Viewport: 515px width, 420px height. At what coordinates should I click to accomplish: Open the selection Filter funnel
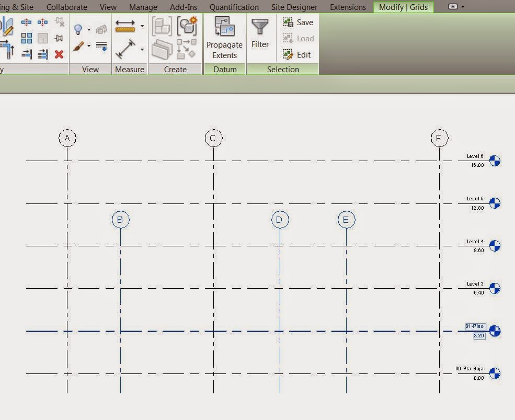pos(260,33)
